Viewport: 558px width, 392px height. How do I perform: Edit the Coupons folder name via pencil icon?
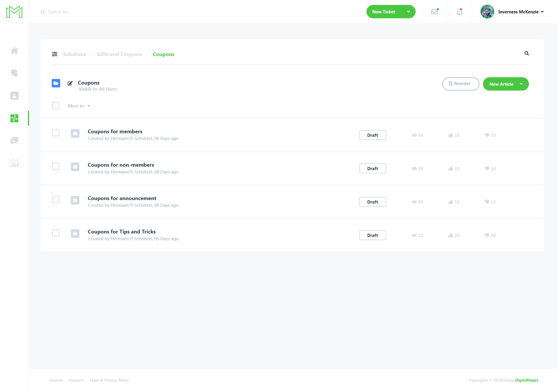[70, 83]
